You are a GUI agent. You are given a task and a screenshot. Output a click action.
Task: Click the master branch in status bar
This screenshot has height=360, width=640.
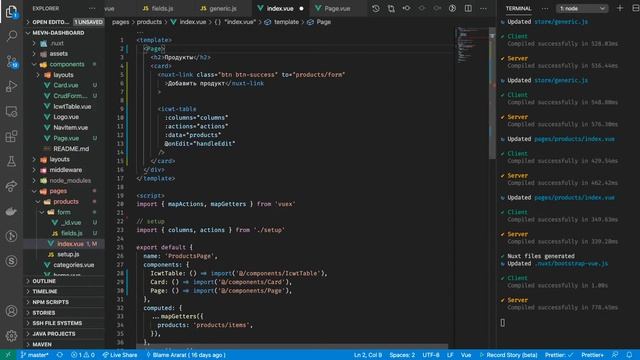[34, 355]
